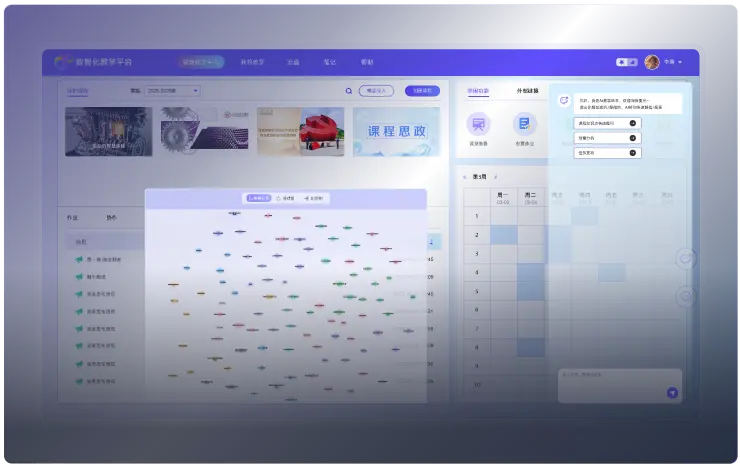Switch to third view option in graph panel
Screen dimensions: 740x468
(313, 198)
